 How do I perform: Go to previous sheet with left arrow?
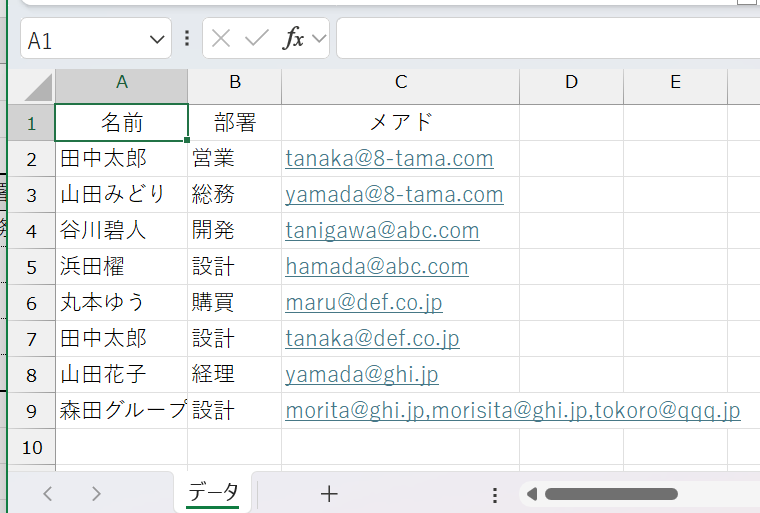(x=48, y=493)
